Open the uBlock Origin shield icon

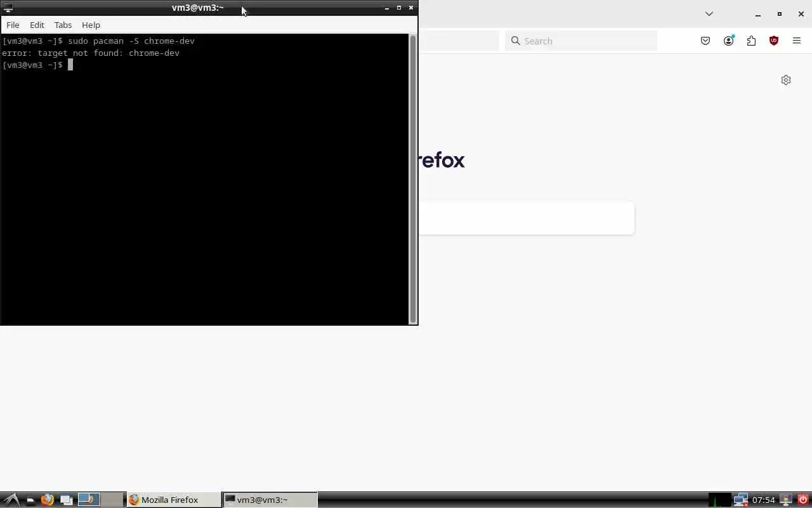(774, 41)
